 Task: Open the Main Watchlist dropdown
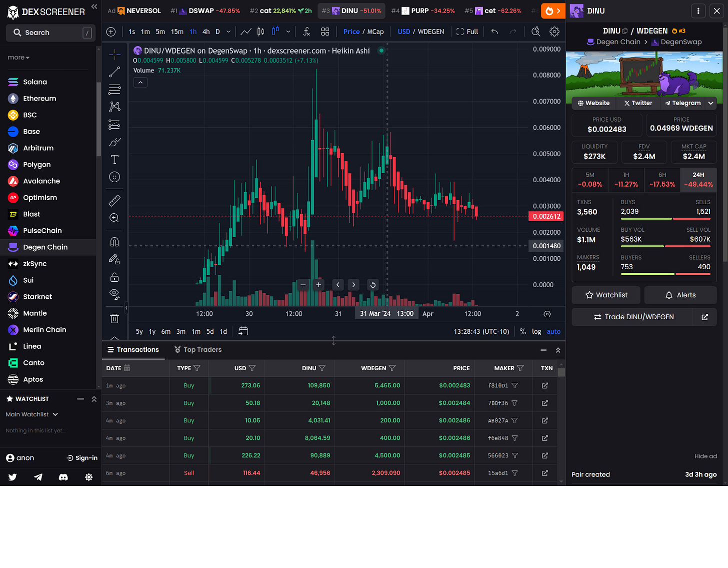click(x=32, y=414)
